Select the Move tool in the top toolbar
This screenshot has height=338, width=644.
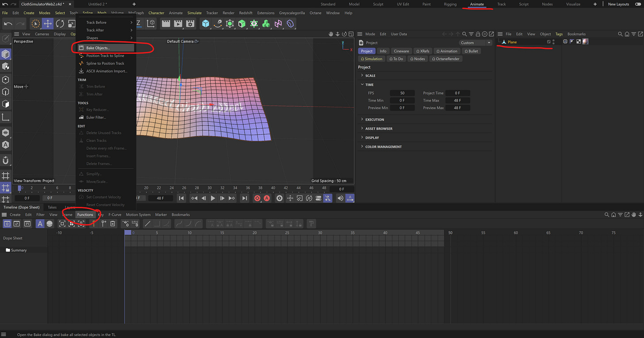click(x=47, y=23)
